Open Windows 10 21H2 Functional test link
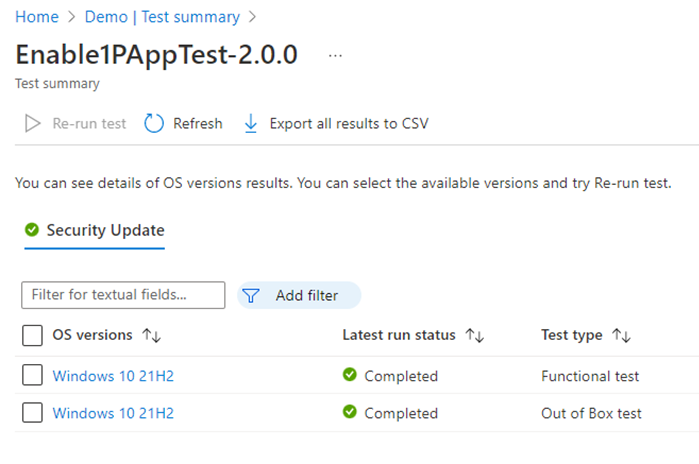The height and width of the screenshot is (464, 699). (x=113, y=376)
